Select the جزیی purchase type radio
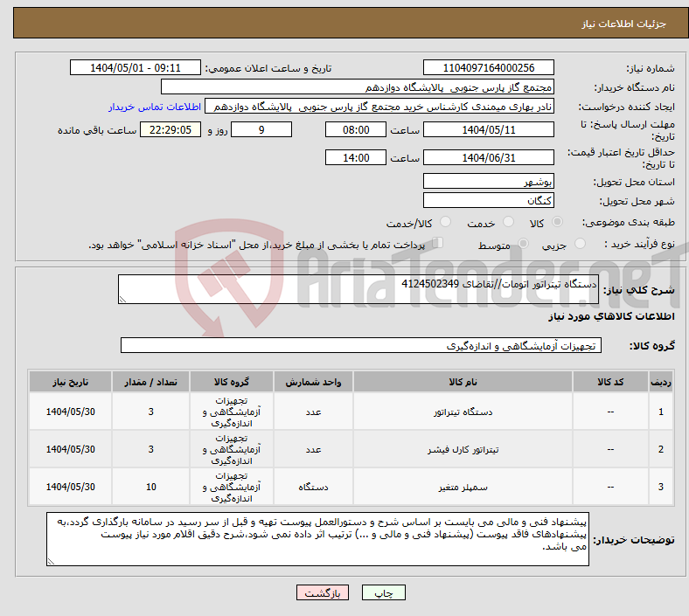This screenshot has height=616, width=689. point(580,243)
